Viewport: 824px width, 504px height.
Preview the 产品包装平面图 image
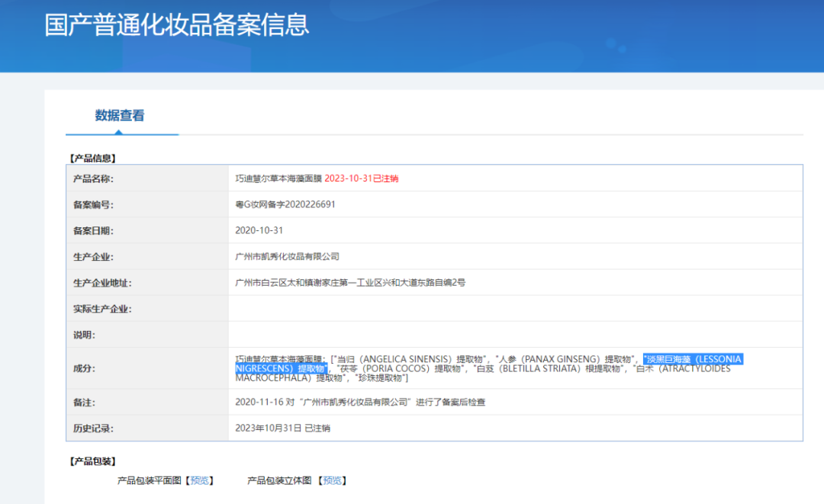click(x=199, y=480)
